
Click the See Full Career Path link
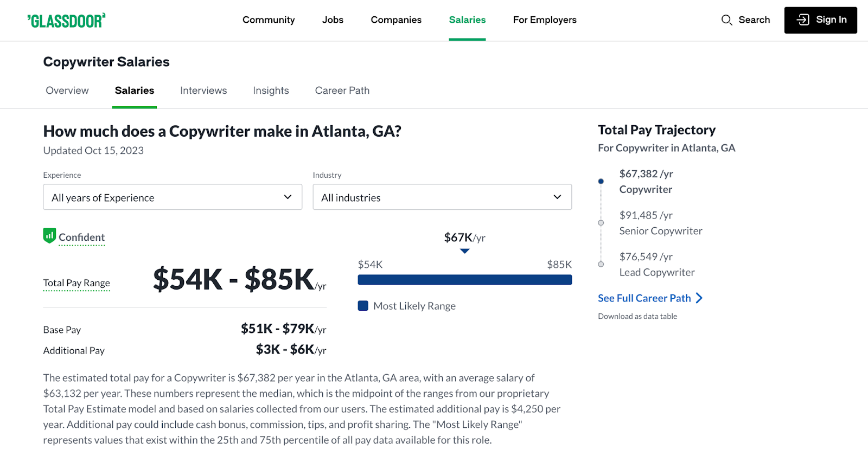pyautogui.click(x=644, y=298)
